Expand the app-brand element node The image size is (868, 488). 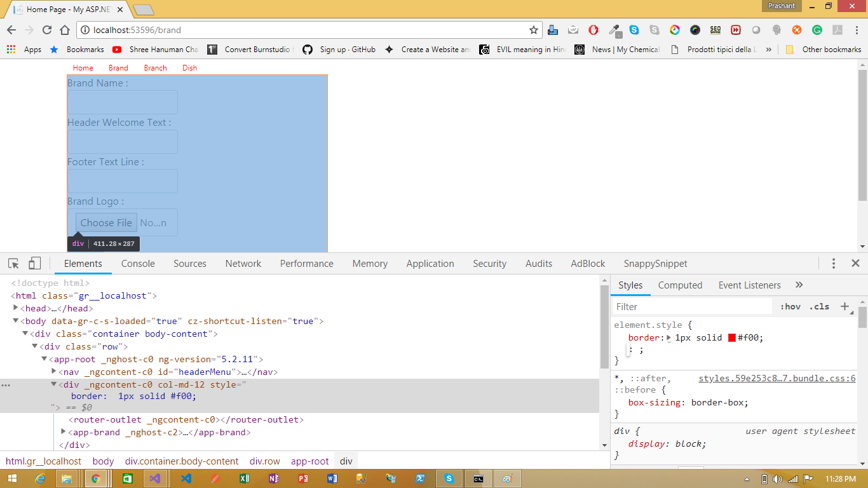64,432
